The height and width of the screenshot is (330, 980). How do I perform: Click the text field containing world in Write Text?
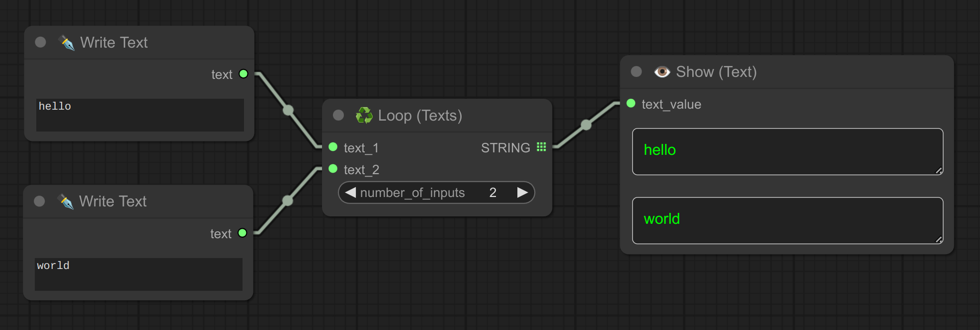point(139,274)
